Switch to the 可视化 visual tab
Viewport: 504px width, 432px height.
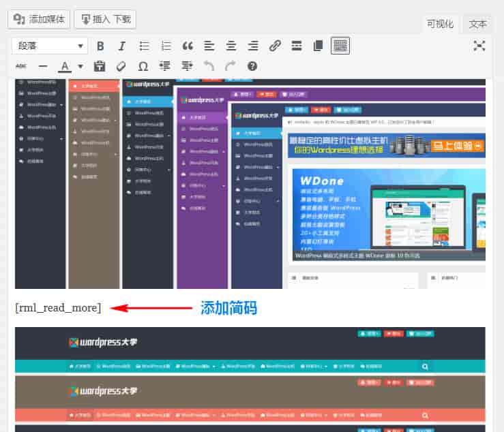point(440,24)
